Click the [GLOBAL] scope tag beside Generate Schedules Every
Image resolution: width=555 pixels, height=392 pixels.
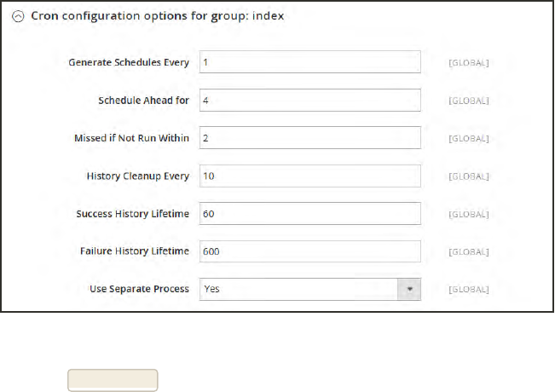469,62
